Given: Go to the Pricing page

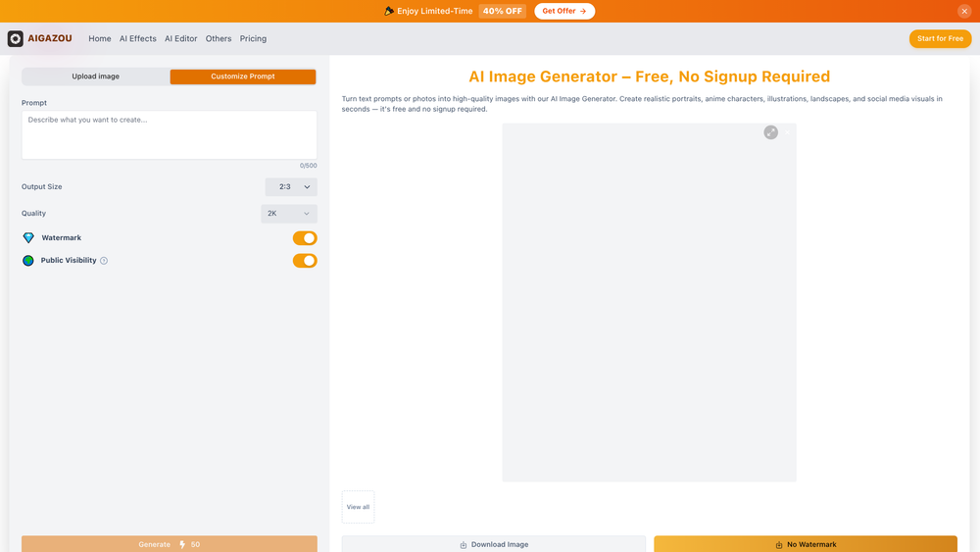Looking at the screenshot, I should (x=253, y=39).
